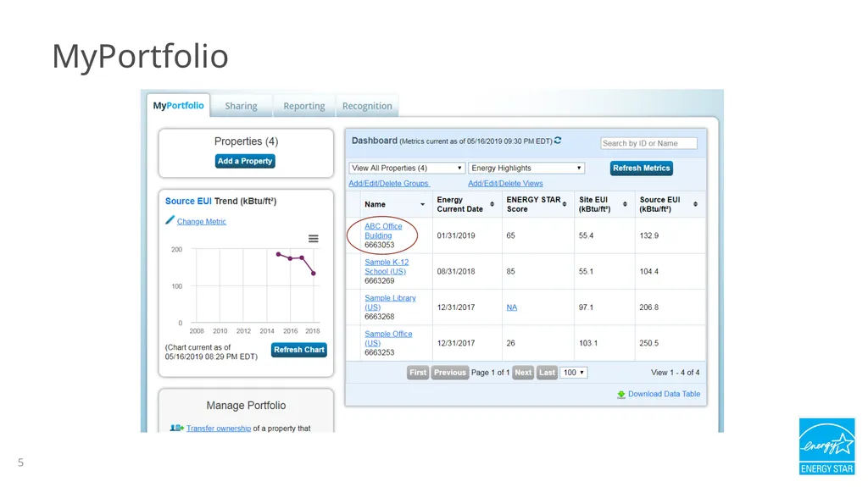Click the Source EUI value 250.5
The height and width of the screenshot is (487, 868).
(648, 343)
